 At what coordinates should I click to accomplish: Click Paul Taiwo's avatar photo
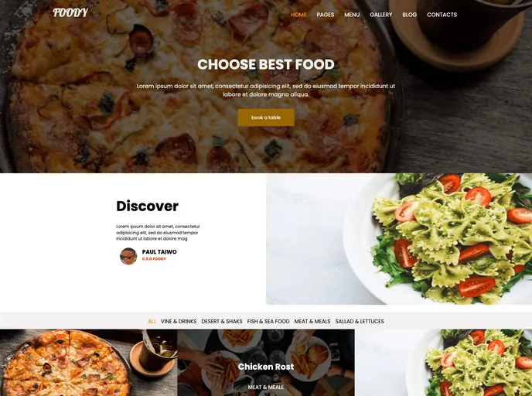[x=128, y=256]
